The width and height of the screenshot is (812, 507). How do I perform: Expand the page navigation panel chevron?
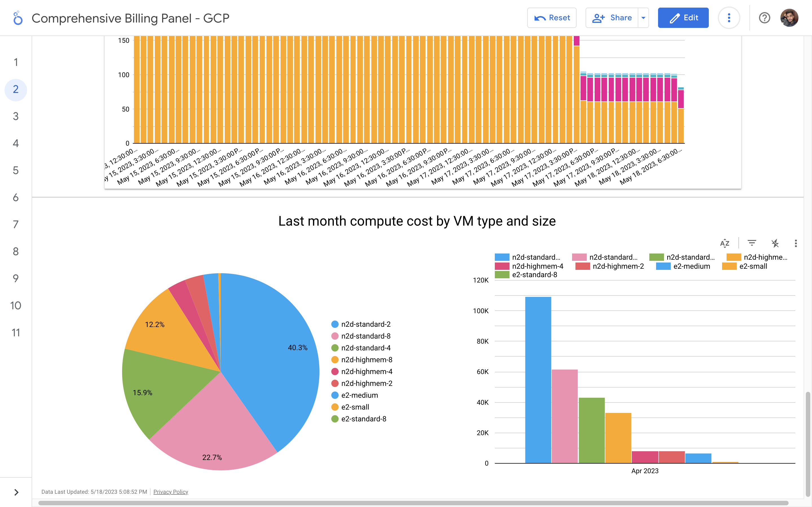16,492
